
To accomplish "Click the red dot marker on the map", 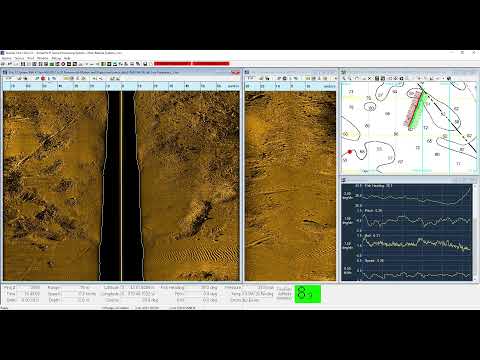I will [350, 152].
